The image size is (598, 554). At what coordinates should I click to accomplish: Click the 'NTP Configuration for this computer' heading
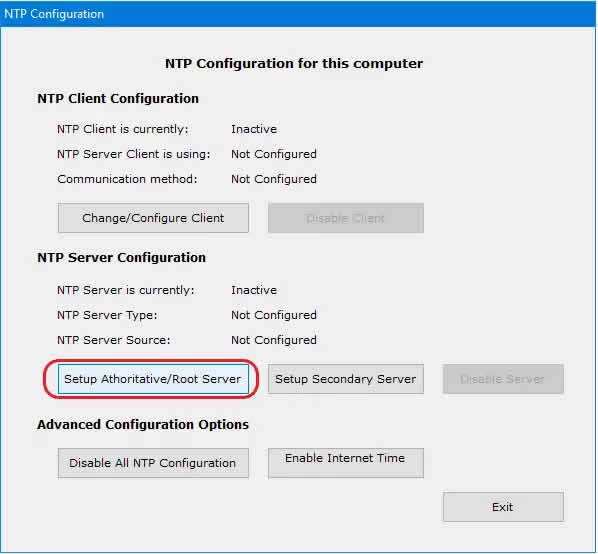click(294, 63)
